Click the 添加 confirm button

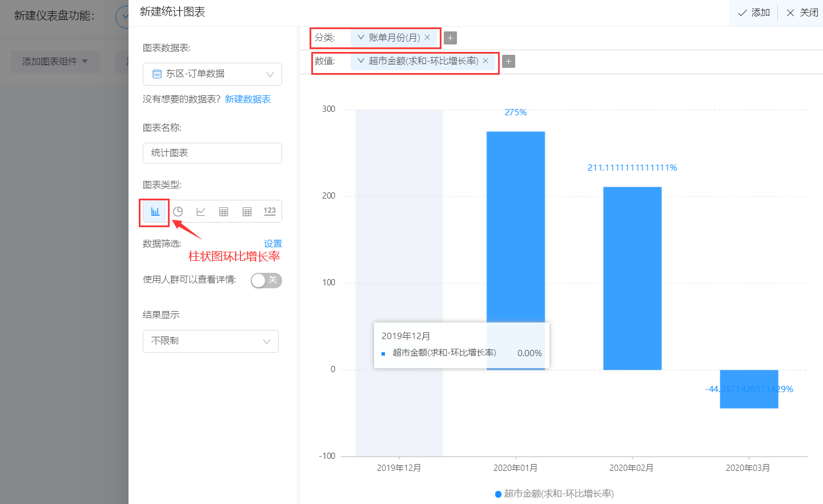(754, 13)
